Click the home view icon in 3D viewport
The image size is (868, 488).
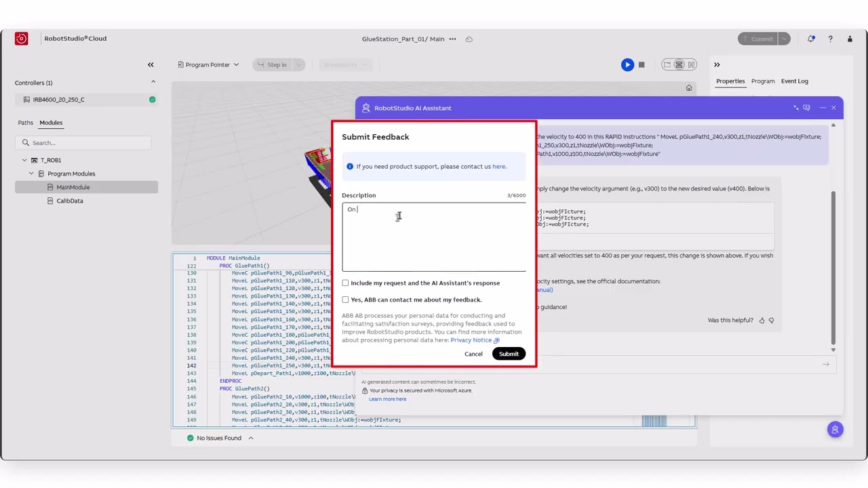click(x=689, y=88)
